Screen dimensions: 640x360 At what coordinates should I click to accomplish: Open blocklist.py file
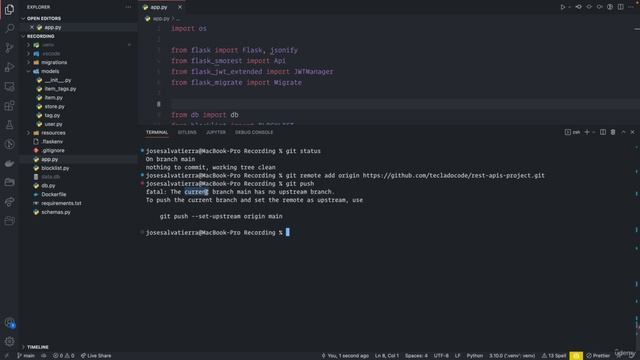click(55, 168)
